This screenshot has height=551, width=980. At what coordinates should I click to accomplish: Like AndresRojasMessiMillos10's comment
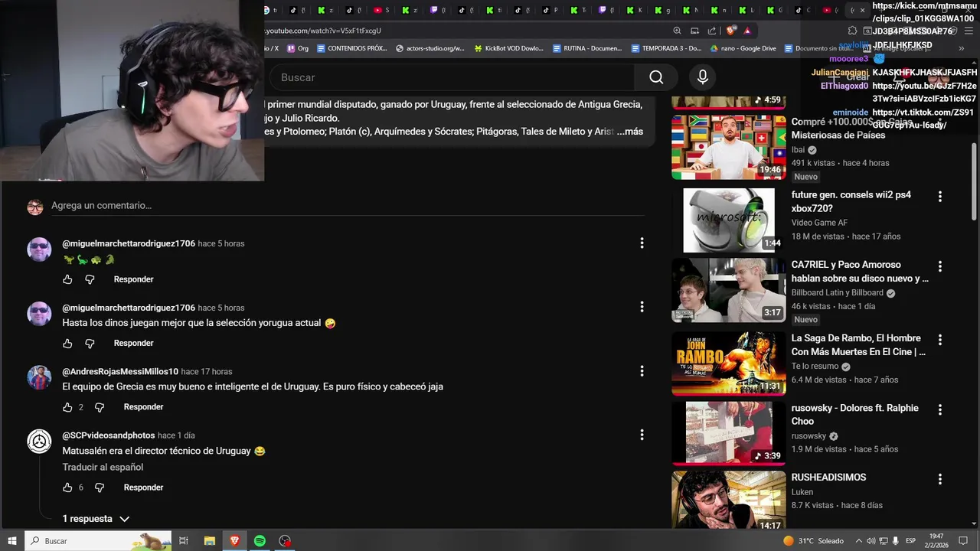click(x=67, y=407)
